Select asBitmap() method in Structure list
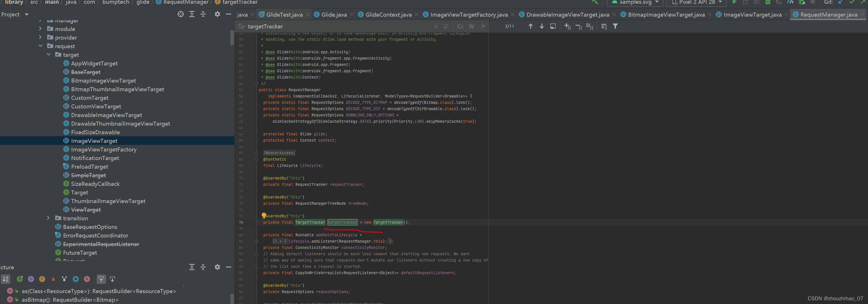The image size is (868, 304). click(x=70, y=300)
